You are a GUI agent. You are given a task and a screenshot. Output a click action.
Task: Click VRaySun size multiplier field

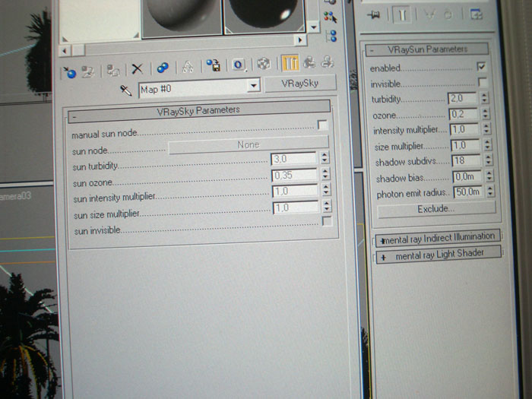(x=465, y=145)
